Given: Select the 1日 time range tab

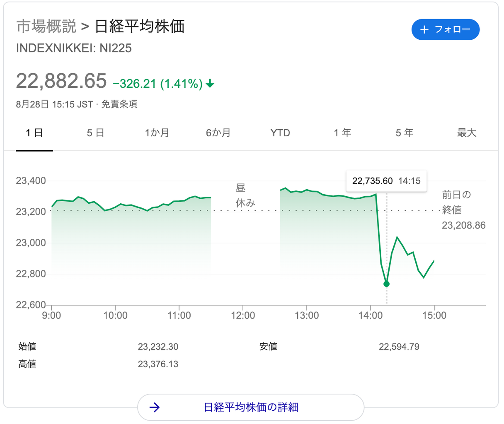Looking at the screenshot, I should 34,133.
